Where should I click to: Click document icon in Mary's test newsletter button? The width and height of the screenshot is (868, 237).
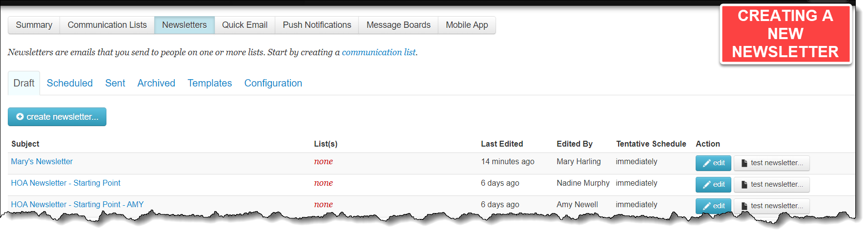pyautogui.click(x=744, y=163)
